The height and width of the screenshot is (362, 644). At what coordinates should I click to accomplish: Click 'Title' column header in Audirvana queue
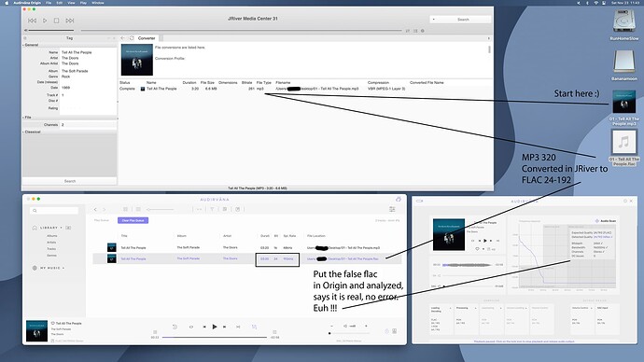(x=124, y=236)
